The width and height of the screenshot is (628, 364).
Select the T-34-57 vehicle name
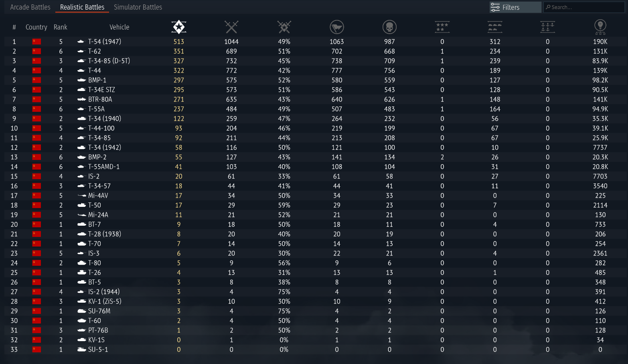point(99,186)
